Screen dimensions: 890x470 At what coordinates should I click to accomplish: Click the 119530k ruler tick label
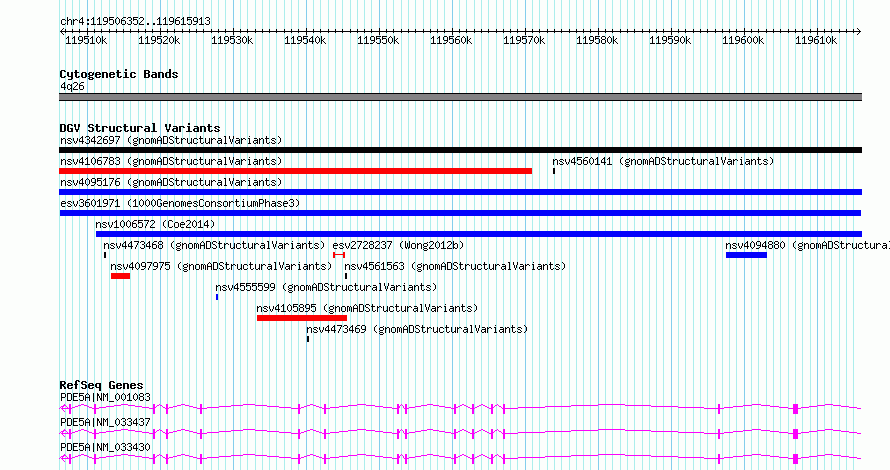(x=232, y=40)
